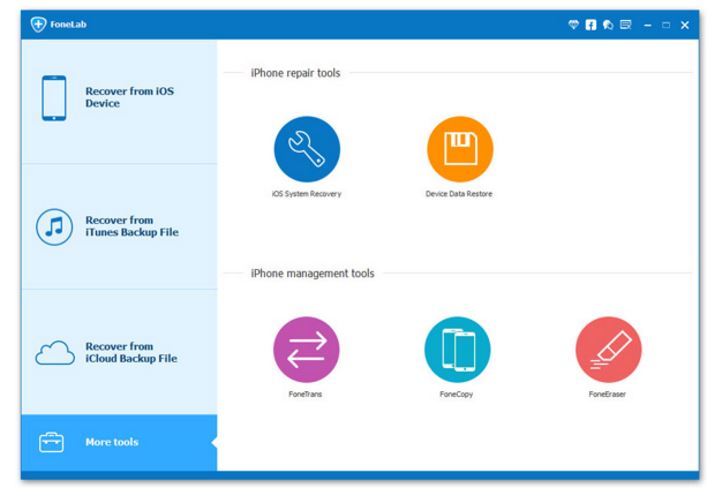Click the iPhone repair tools heading
The width and height of the screenshot is (718, 497).
[295, 73]
